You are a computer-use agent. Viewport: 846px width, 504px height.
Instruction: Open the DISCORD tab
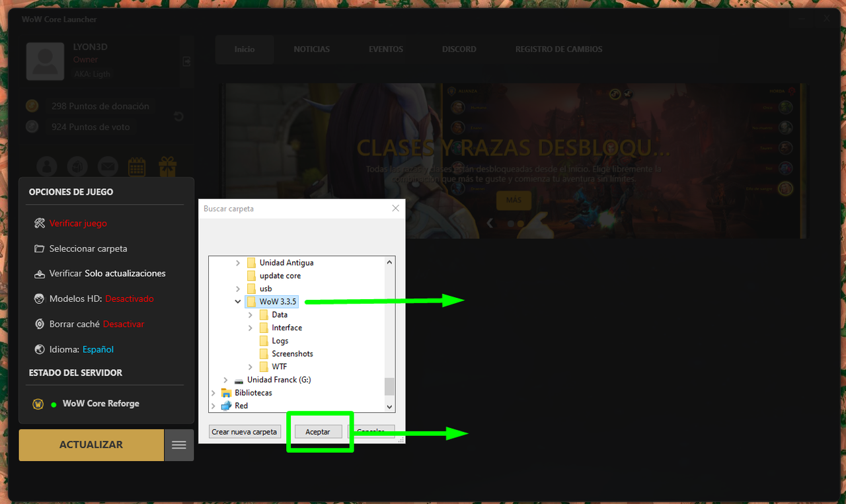[x=459, y=50]
